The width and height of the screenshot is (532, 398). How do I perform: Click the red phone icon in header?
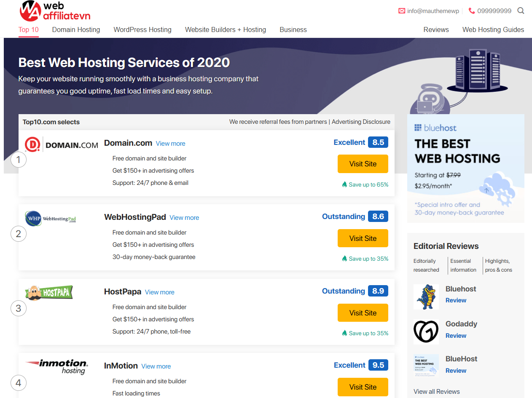tap(472, 11)
